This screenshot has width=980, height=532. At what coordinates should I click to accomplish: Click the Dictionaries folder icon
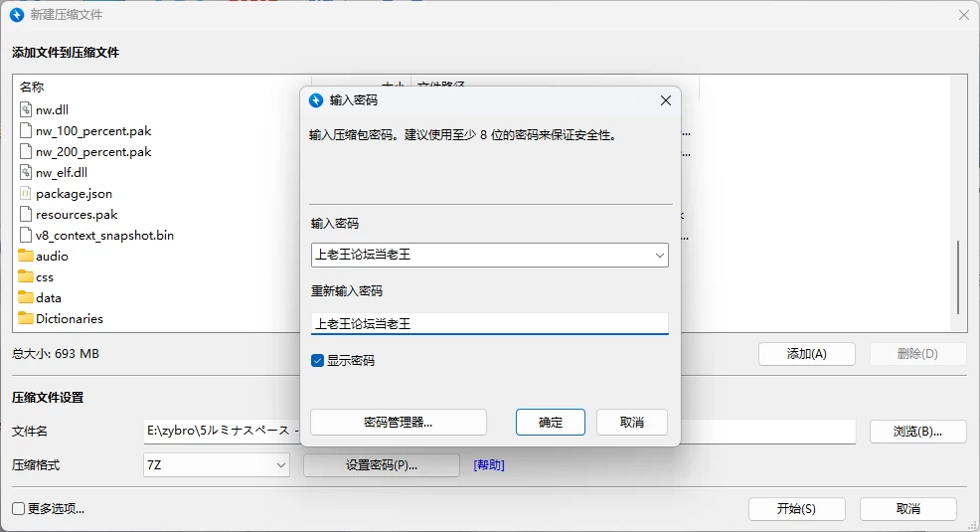(x=26, y=318)
